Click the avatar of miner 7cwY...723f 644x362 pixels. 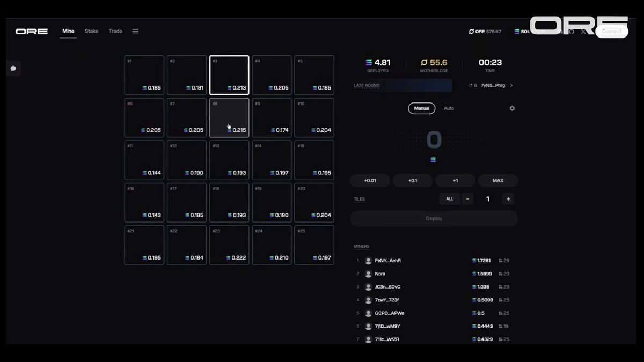click(368, 300)
